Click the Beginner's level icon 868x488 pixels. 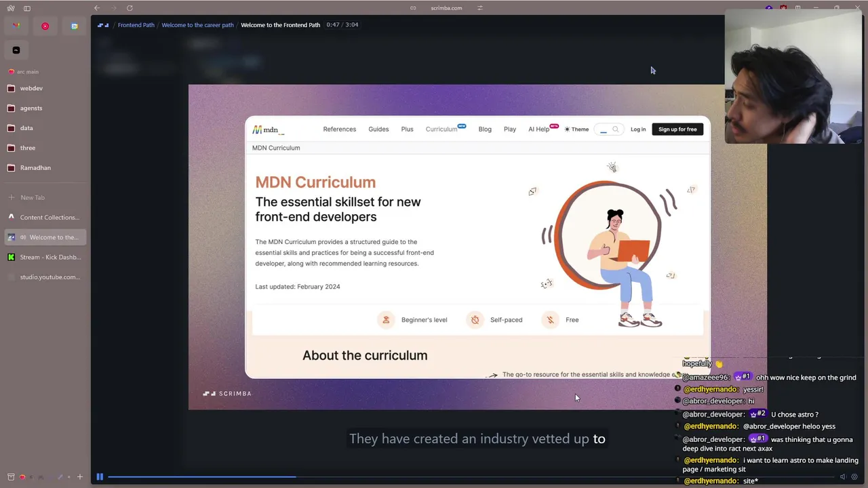pos(386,320)
